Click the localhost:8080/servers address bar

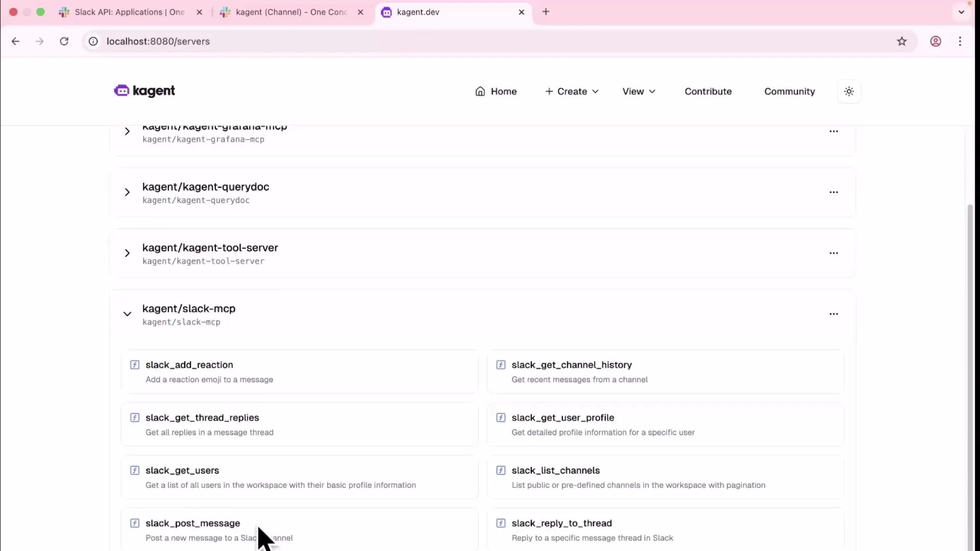click(x=499, y=41)
